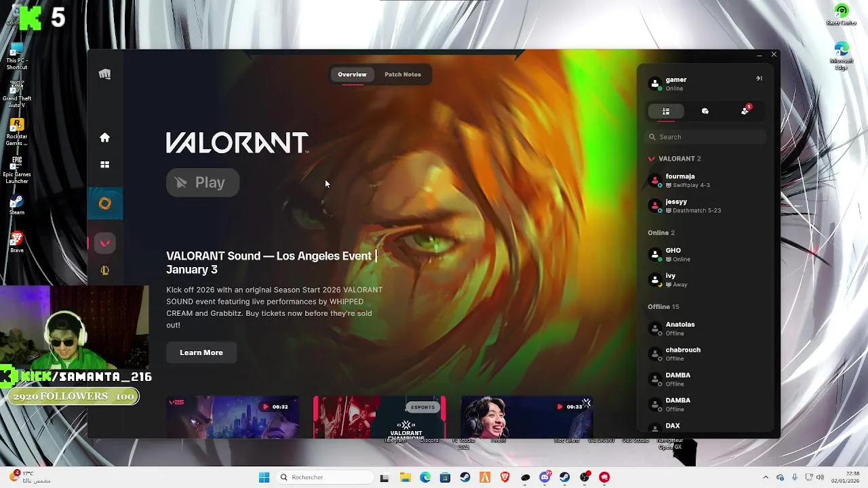This screenshot has height=488, width=868.
Task: Click the Riot Games fist logo
Action: click(104, 75)
